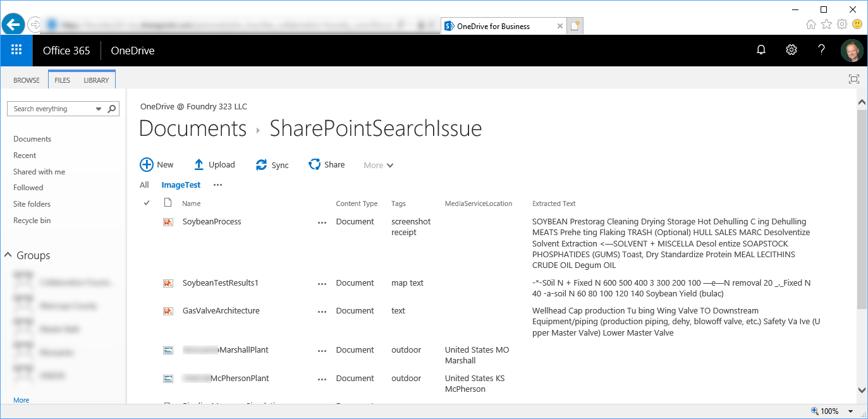Switch to the LIBRARY ribbon tab
Screen dimensions: 868x419
(x=96, y=80)
